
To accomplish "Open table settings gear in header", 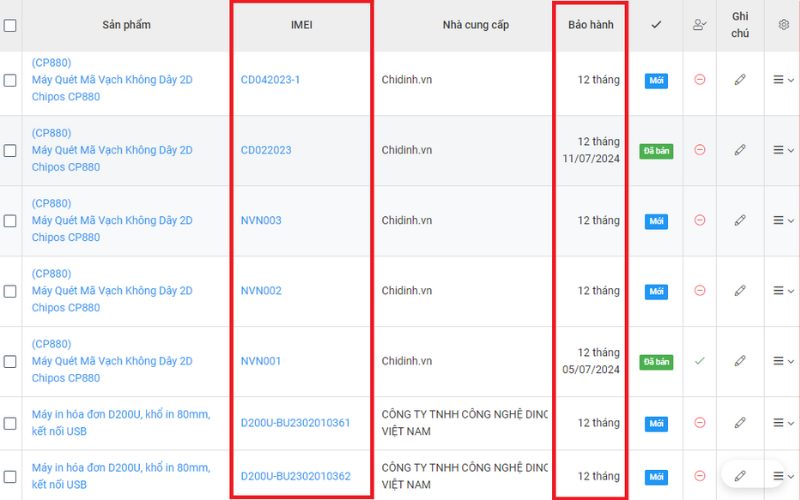I will pyautogui.click(x=783, y=25).
